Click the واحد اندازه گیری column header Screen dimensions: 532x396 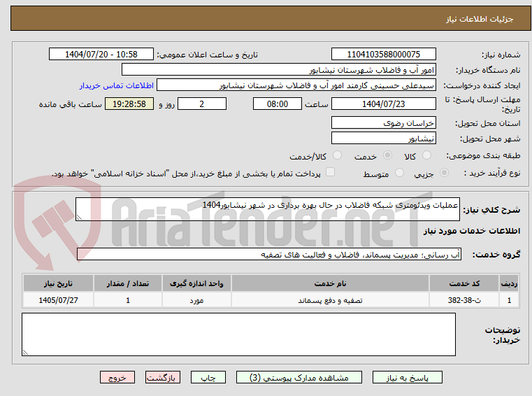click(196, 283)
